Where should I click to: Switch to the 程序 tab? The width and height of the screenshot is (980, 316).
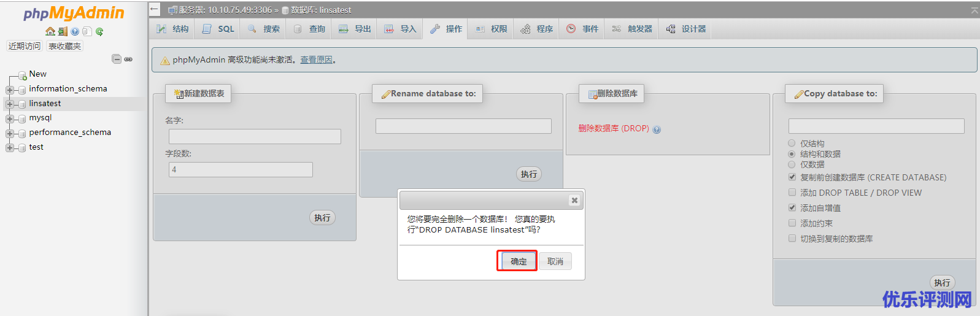click(536, 29)
